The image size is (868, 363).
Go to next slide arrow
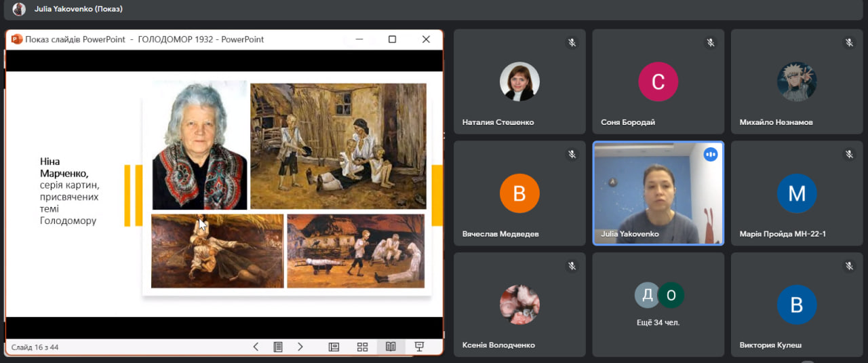[x=300, y=347]
